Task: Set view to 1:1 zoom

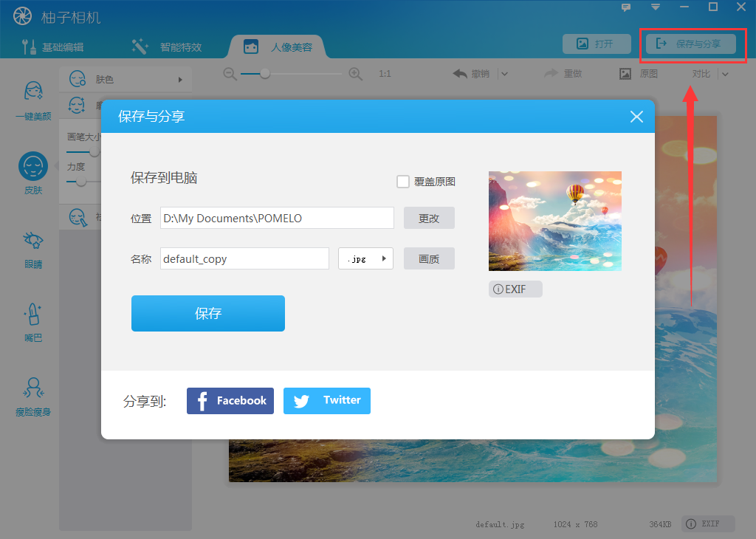Action: point(385,74)
